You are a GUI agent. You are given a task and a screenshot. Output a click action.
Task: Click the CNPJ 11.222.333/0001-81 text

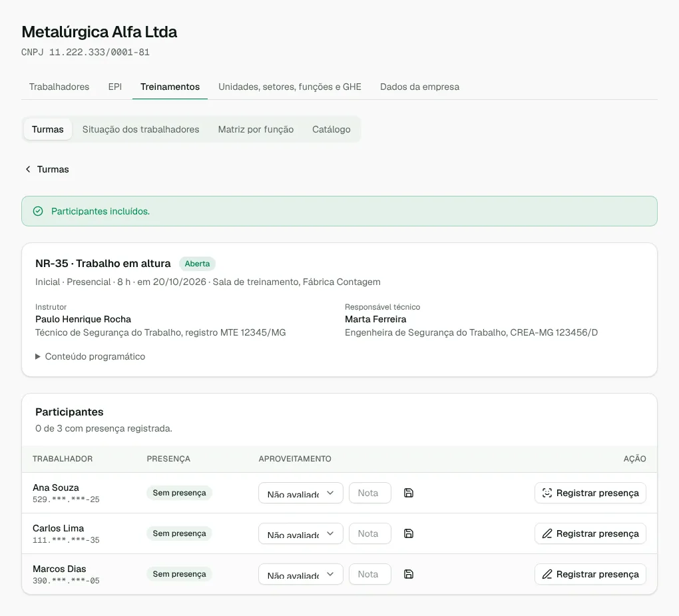[86, 53]
